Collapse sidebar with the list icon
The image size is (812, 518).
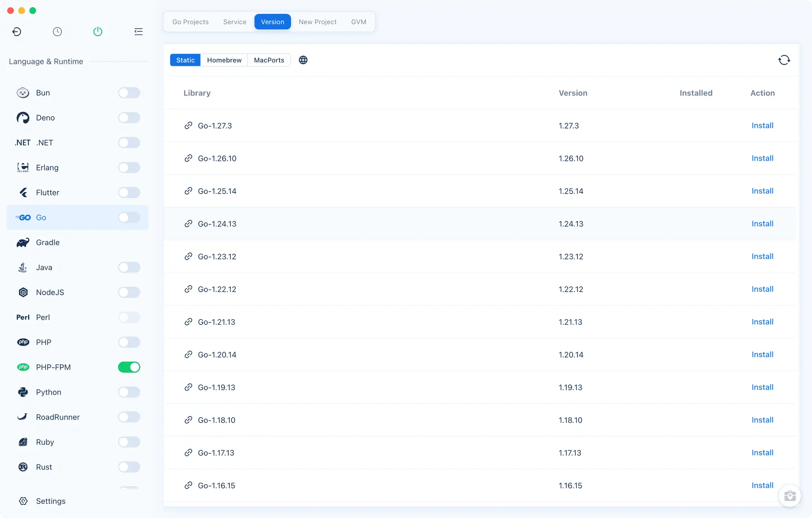point(138,32)
